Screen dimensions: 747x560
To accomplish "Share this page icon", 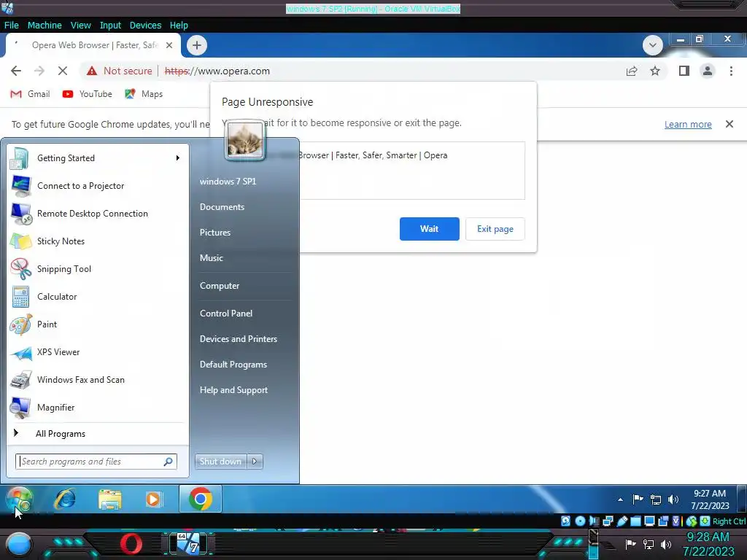I will 632,71.
